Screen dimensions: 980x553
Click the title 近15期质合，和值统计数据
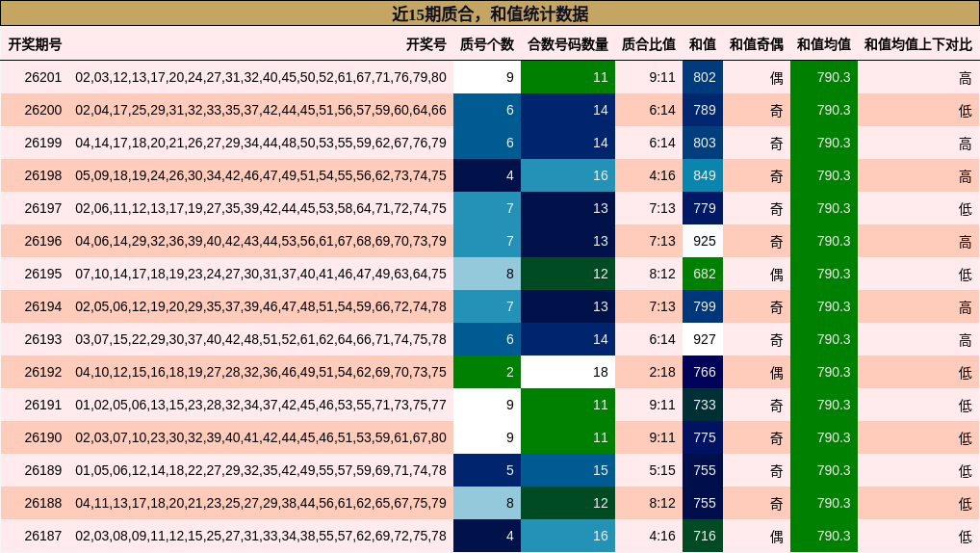tap(490, 13)
